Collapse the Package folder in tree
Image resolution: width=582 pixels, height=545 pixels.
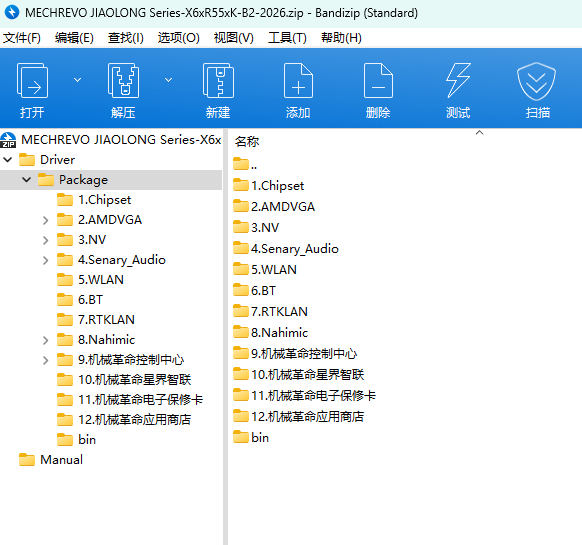point(26,180)
